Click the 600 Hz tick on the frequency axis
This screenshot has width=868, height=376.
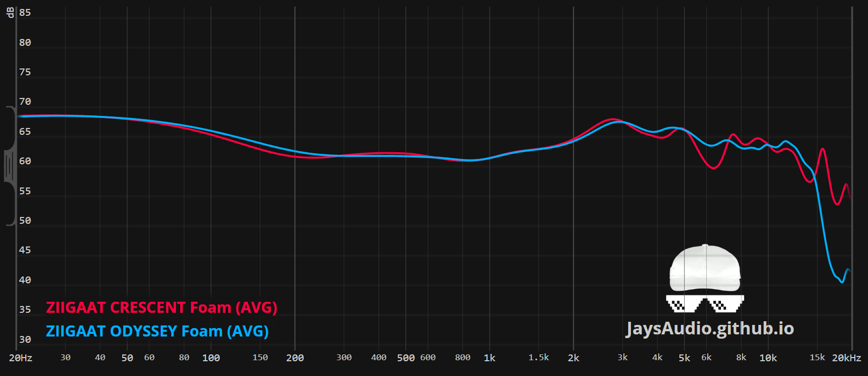tap(427, 358)
